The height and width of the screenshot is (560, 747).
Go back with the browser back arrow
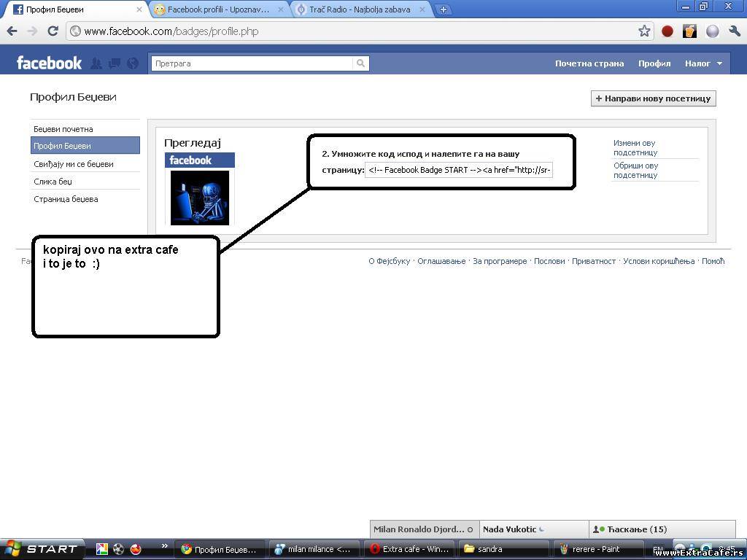pyautogui.click(x=12, y=31)
